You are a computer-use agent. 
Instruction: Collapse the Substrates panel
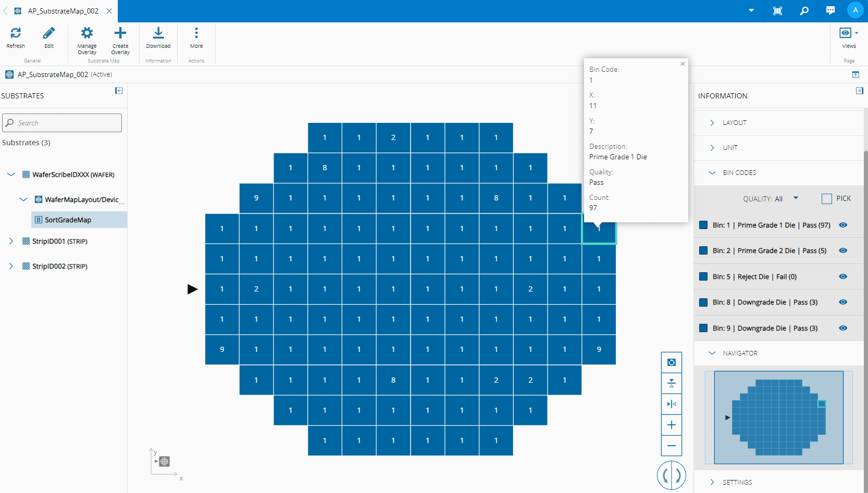pyautogui.click(x=119, y=91)
